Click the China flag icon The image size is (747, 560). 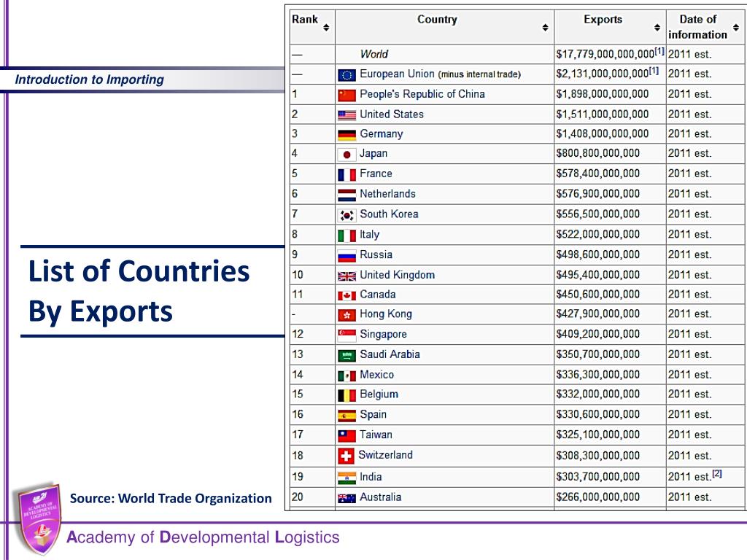click(347, 96)
